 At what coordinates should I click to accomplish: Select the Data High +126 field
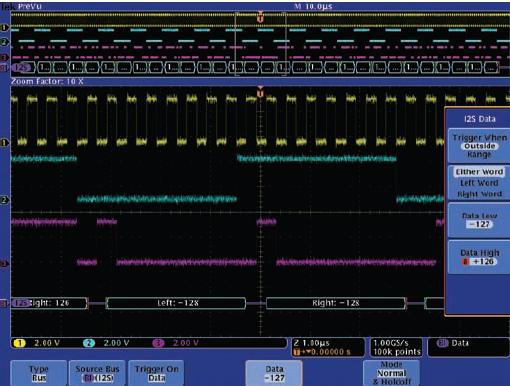[479, 257]
